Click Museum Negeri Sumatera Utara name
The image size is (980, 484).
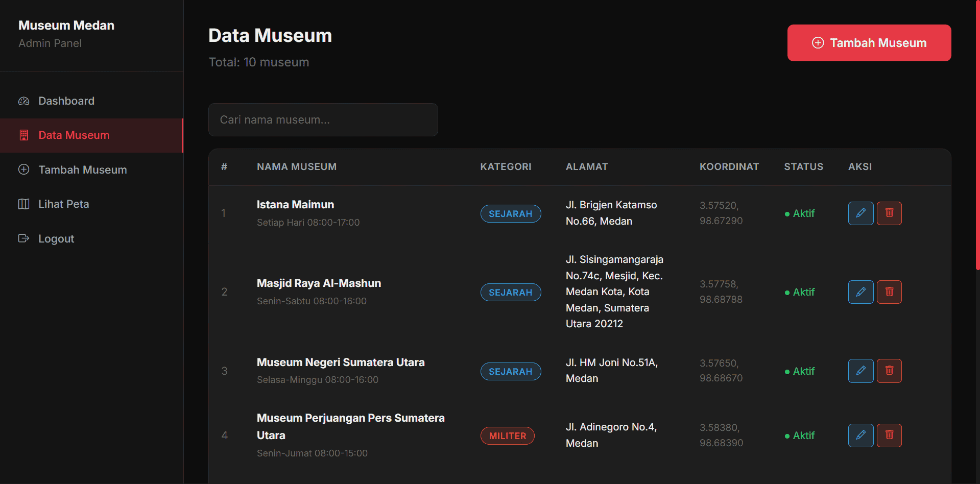(341, 362)
